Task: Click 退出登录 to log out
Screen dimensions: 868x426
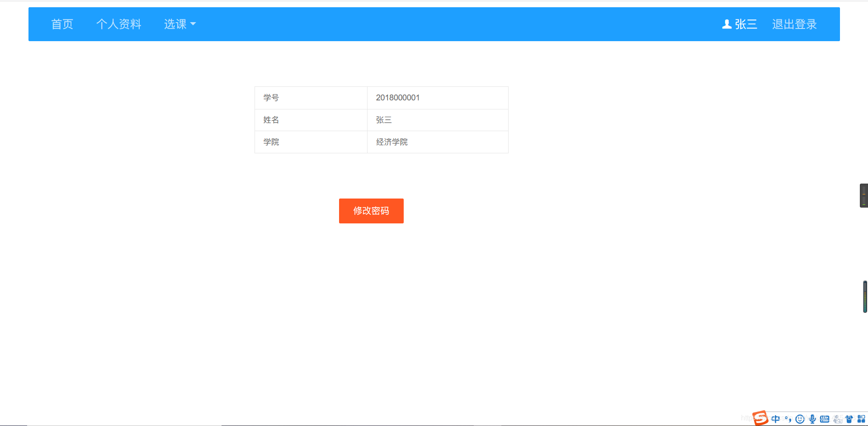Action: point(794,24)
